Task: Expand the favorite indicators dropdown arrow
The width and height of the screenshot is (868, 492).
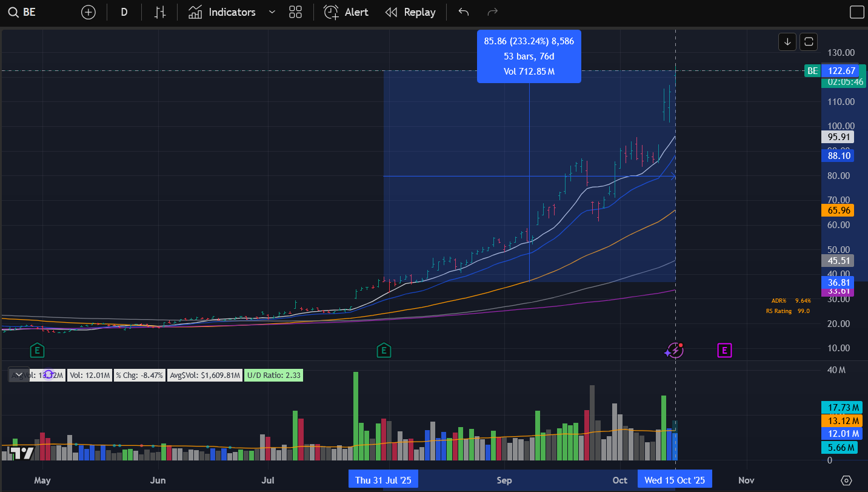Action: coord(272,12)
